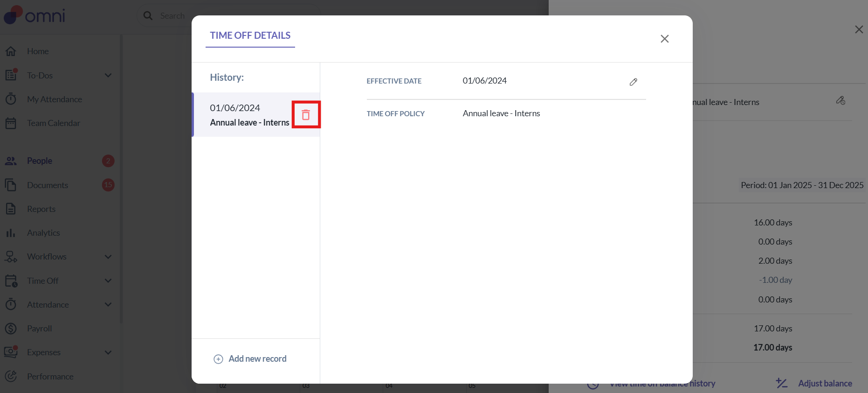Open My Attendance page
The width and height of the screenshot is (868, 393).
click(55, 99)
